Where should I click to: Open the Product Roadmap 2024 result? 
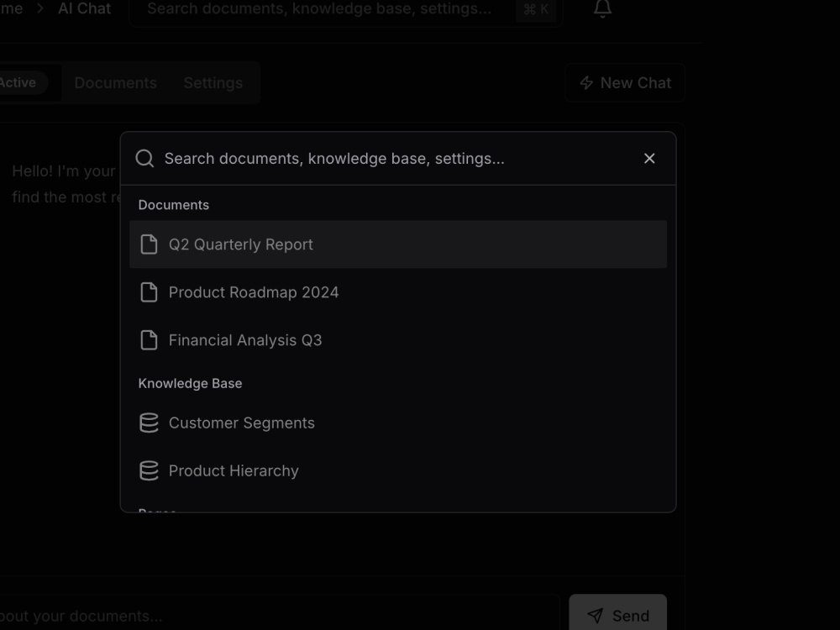[398, 292]
